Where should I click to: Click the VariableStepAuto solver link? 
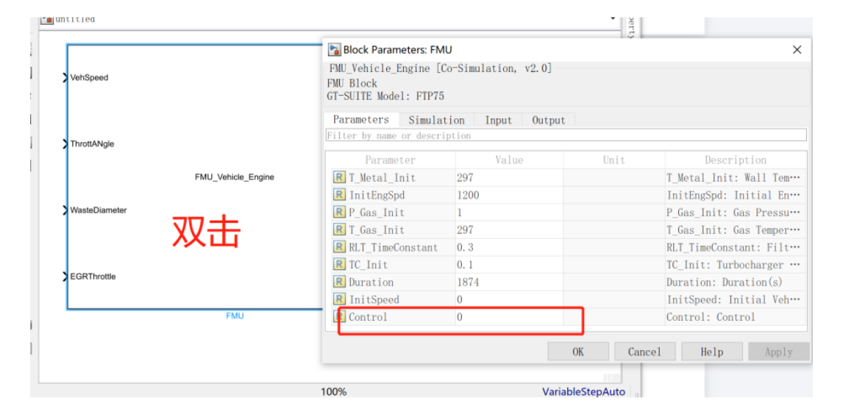click(x=583, y=392)
